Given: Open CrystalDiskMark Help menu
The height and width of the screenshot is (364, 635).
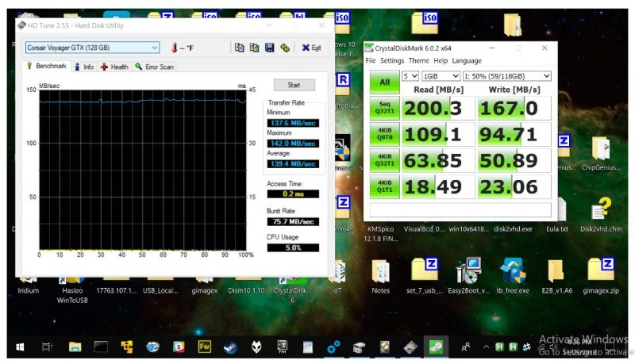Looking at the screenshot, I should tap(441, 60).
